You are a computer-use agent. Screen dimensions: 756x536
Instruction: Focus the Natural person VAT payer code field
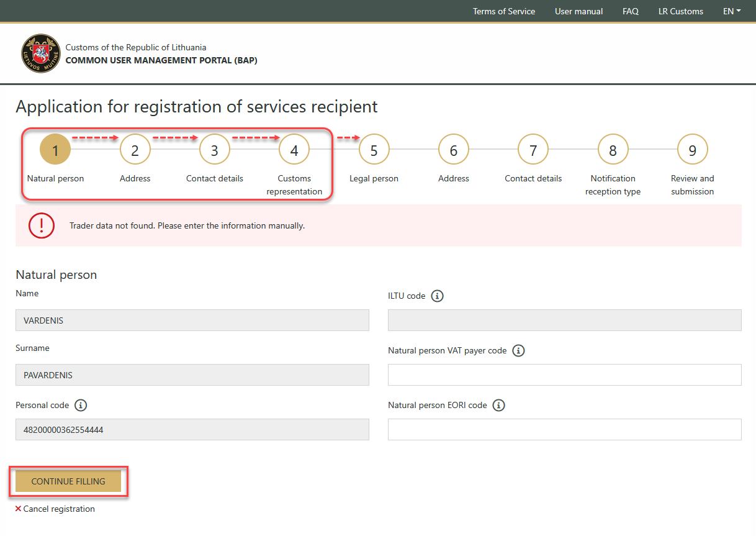(x=564, y=375)
